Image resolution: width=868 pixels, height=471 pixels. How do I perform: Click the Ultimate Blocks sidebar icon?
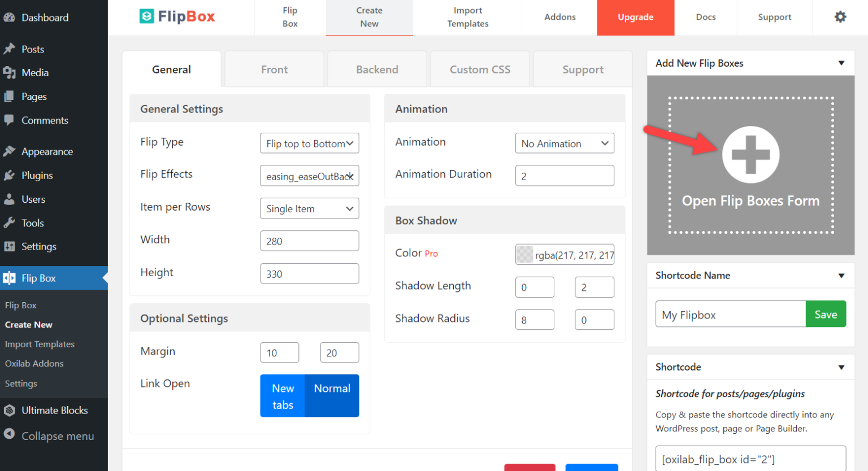(x=10, y=410)
